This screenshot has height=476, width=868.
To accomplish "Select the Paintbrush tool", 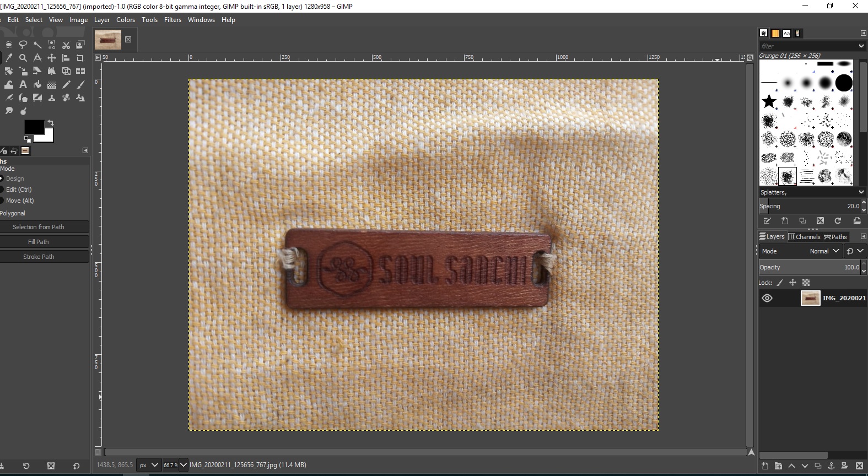I will point(80,84).
